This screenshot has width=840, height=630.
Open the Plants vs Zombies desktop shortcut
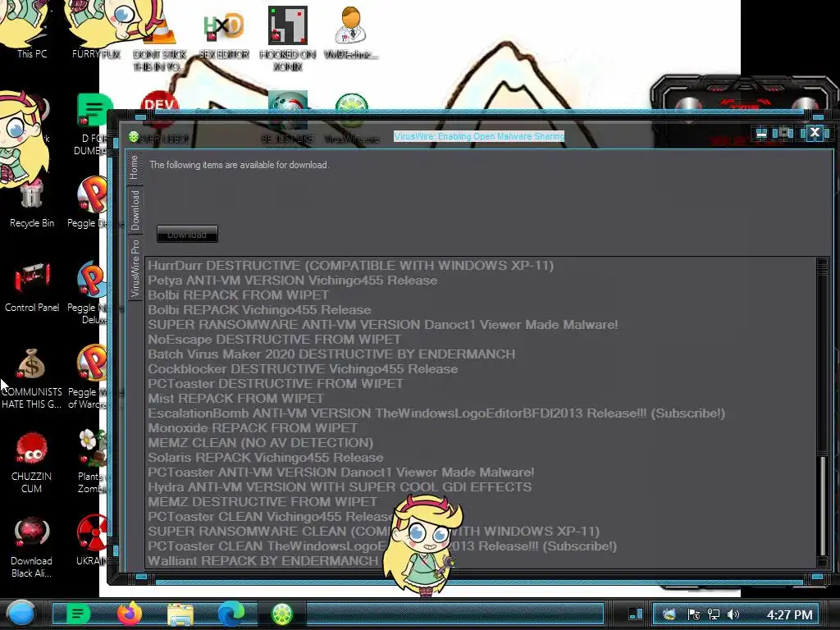coord(91,462)
